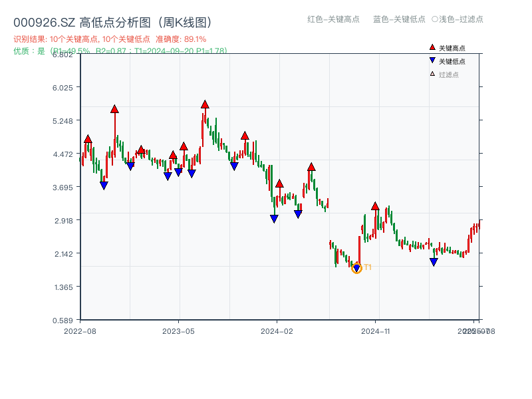Toggle the 关键高点 legend entry

pos(452,48)
